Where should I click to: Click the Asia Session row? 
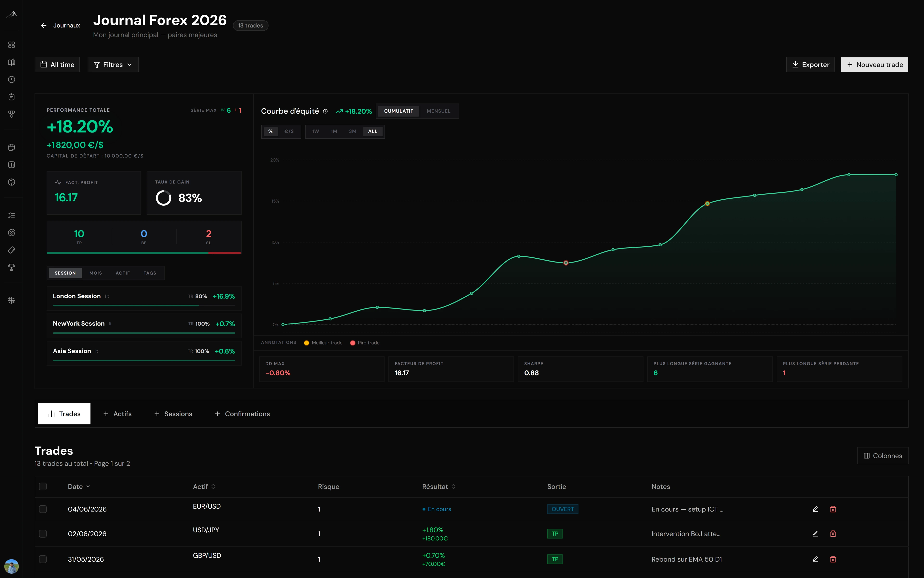[x=144, y=353]
